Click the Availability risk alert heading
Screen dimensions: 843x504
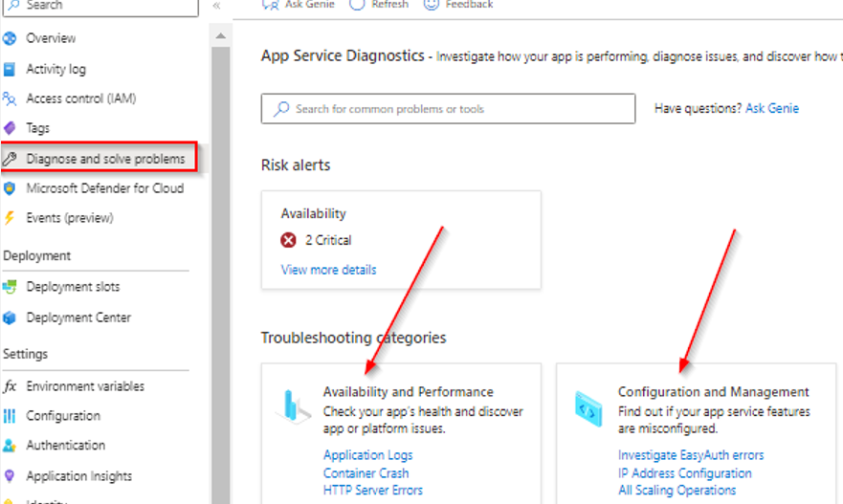pos(314,214)
